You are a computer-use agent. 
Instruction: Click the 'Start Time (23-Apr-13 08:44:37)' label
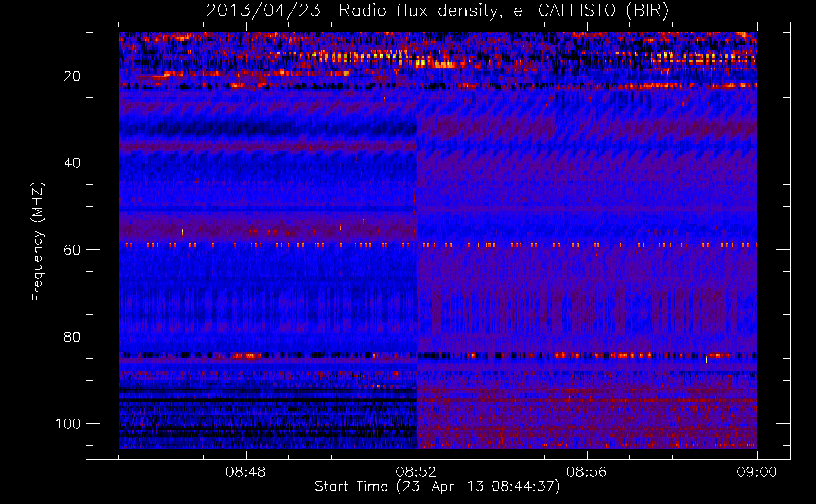coord(437,487)
